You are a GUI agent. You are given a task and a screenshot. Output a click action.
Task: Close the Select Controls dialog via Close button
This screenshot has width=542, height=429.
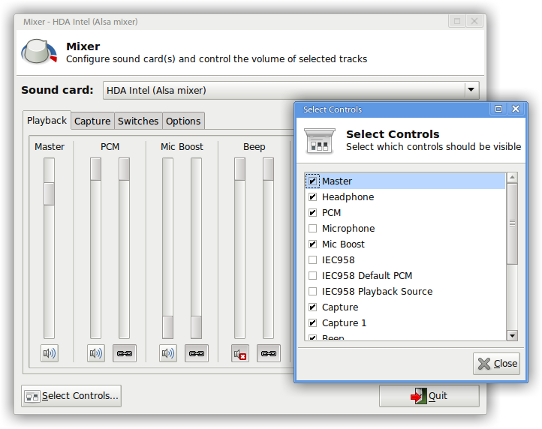point(496,363)
